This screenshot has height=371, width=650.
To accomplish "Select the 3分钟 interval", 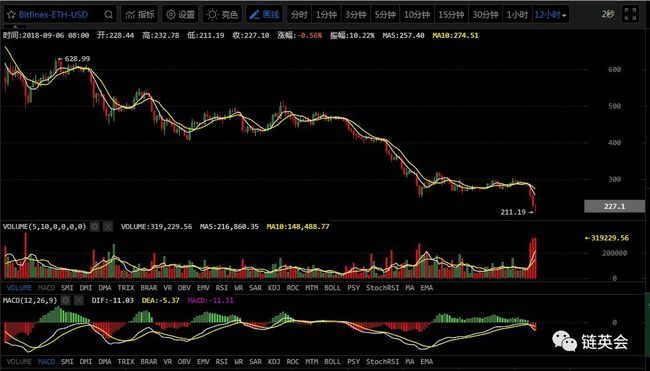I will pos(356,15).
